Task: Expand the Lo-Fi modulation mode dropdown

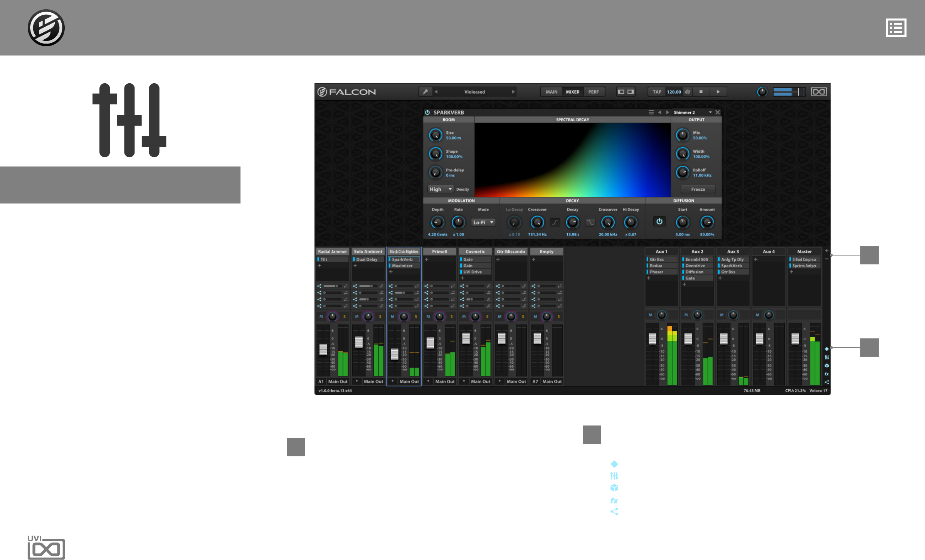Action: [483, 222]
